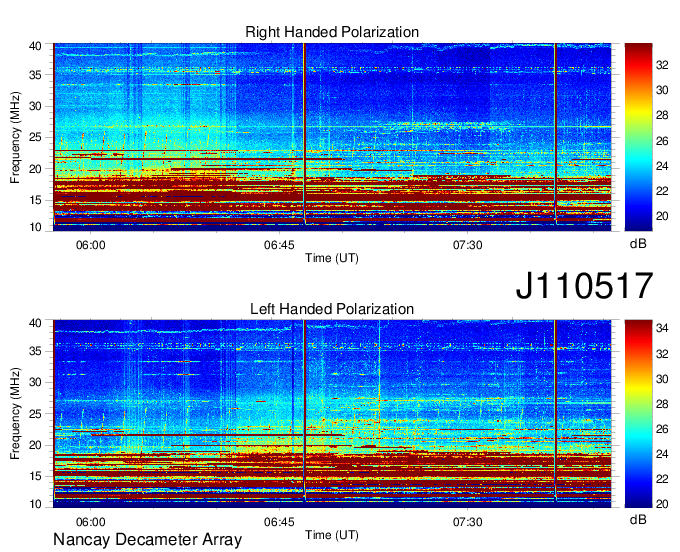The width and height of the screenshot is (680, 552).
Task: Click the "07:30" time tick under the Right Handed plot
Action: pos(468,245)
